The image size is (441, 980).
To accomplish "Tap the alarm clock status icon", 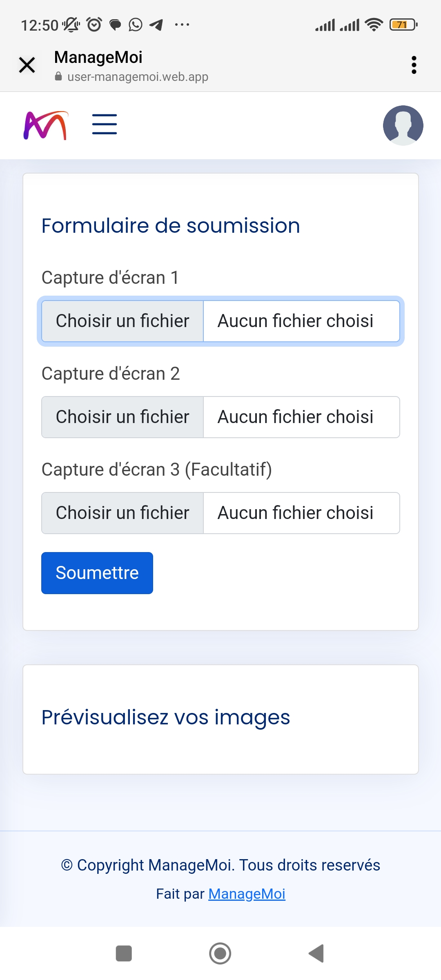I will pos(94,25).
